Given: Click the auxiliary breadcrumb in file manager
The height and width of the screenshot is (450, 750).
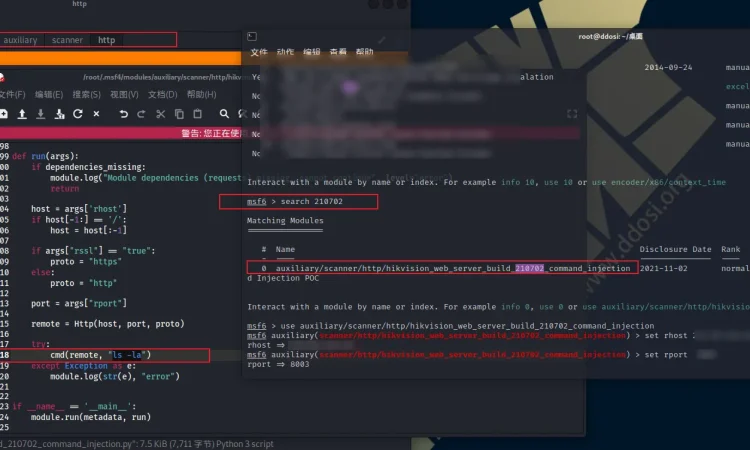Looking at the screenshot, I should coord(20,40).
